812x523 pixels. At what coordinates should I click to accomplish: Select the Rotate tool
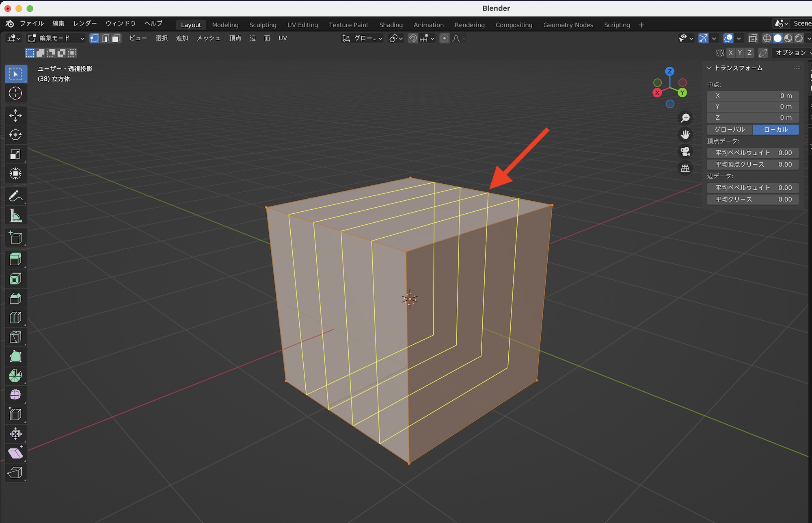coord(15,135)
